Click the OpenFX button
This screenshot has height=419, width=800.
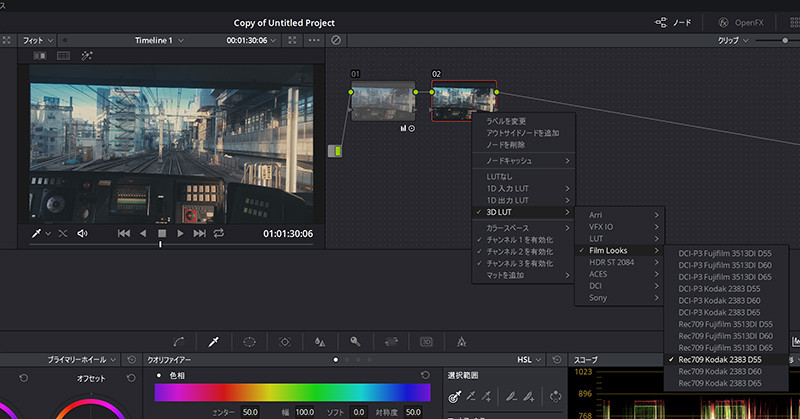[x=741, y=22]
